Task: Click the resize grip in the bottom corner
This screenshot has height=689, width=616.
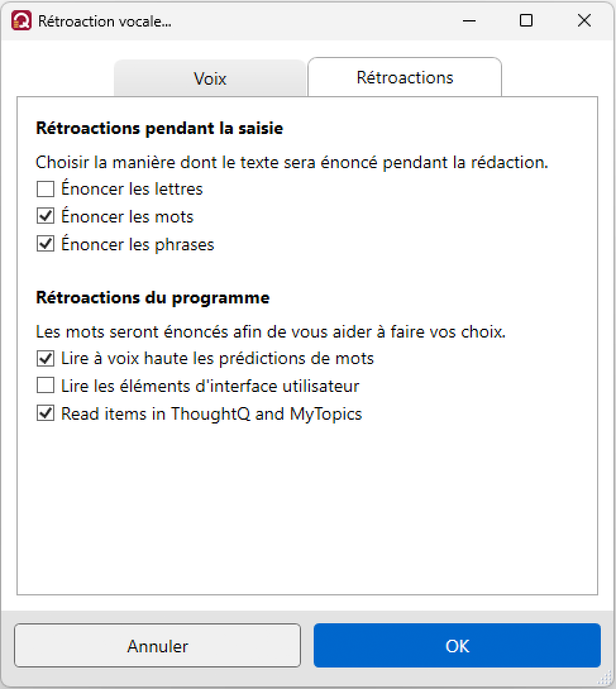Action: [x=606, y=678]
